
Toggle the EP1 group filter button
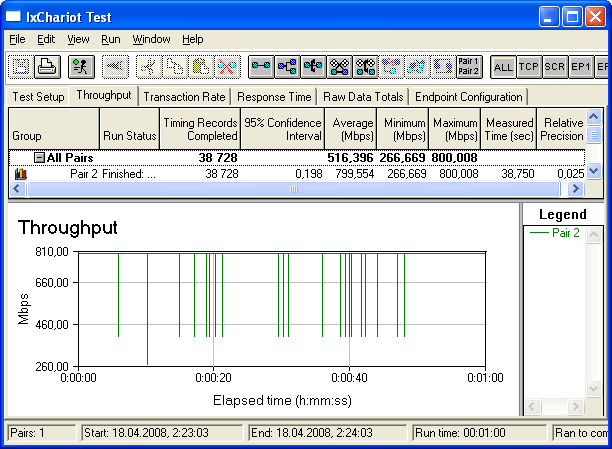[x=581, y=67]
